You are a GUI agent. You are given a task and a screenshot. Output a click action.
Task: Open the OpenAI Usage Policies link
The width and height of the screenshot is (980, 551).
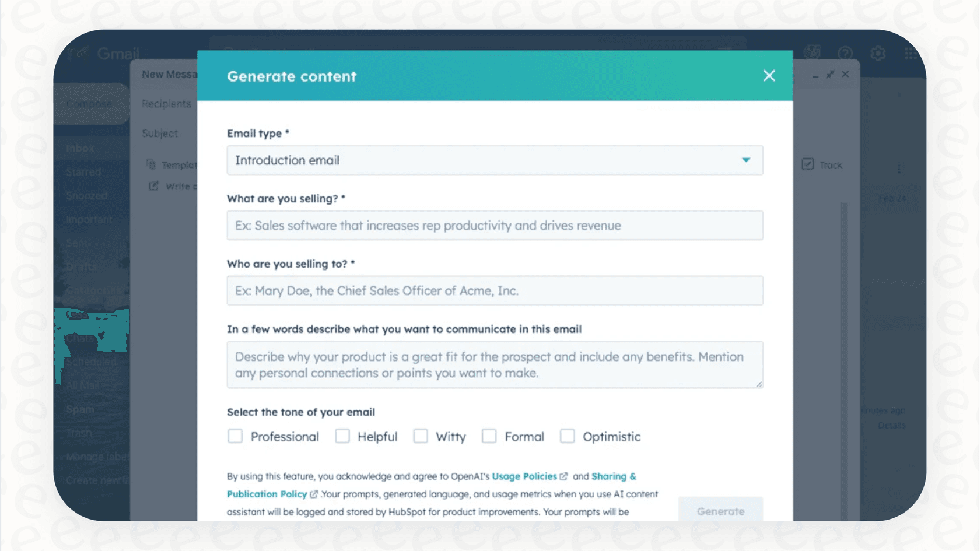525,476
